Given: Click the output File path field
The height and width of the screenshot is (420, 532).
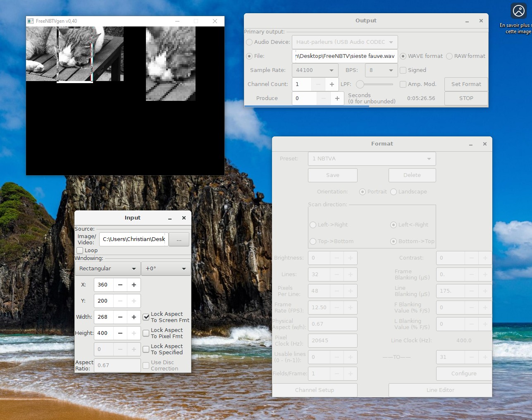Looking at the screenshot, I should point(344,56).
